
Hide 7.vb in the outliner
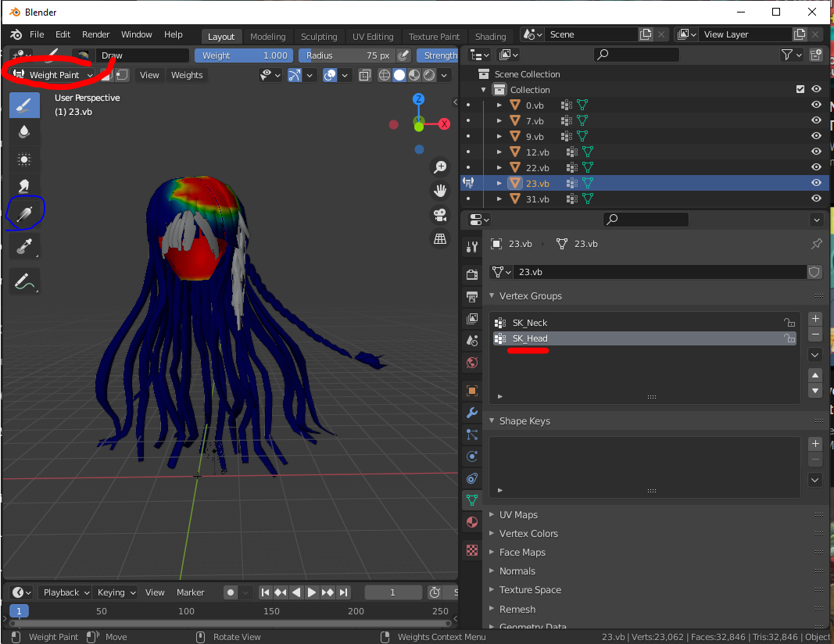coord(816,120)
